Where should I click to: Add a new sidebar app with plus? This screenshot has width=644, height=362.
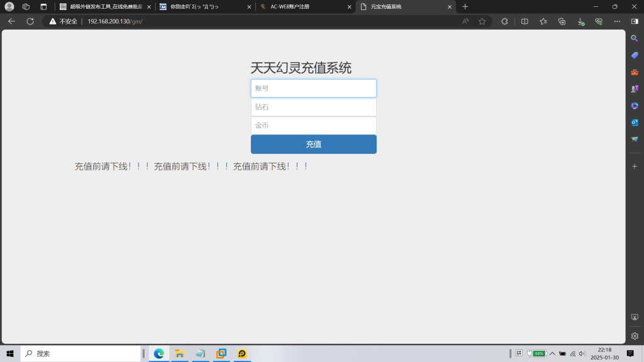coord(635,166)
